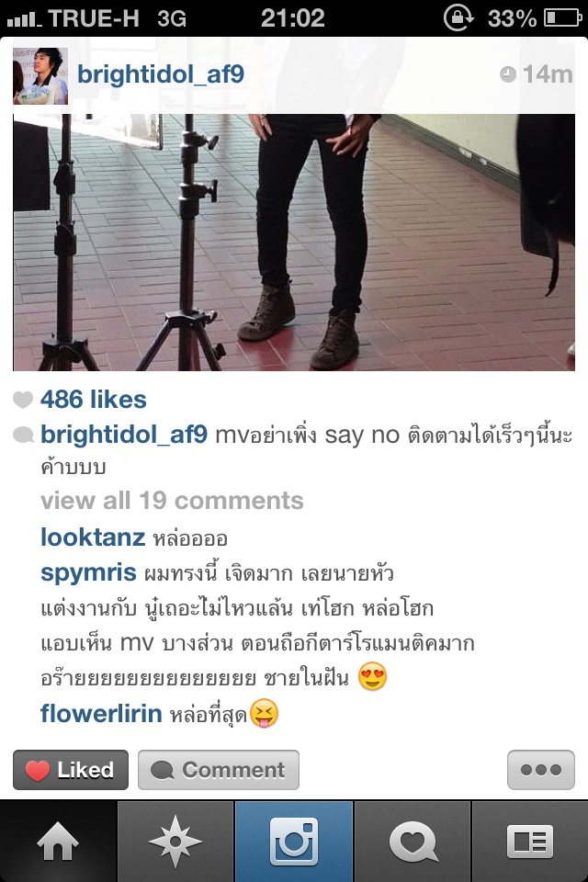Open brightidol_af9 profile from the header username

pyautogui.click(x=161, y=73)
